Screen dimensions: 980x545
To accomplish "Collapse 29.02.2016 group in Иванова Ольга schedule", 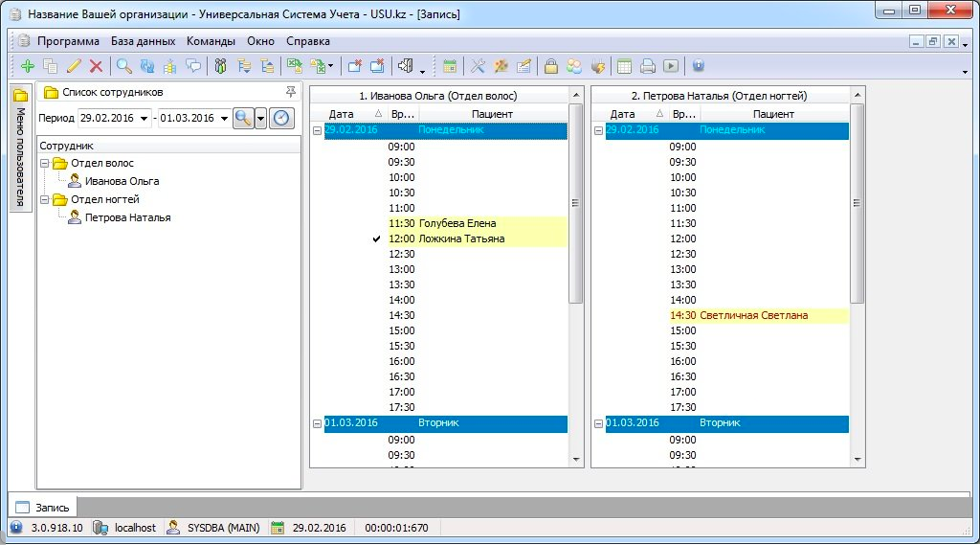I will tap(318, 131).
